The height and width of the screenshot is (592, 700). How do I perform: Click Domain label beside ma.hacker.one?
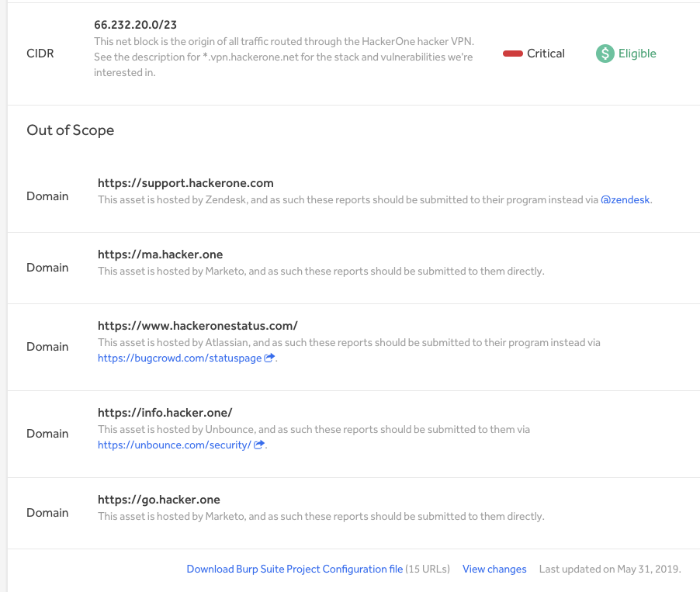[47, 268]
